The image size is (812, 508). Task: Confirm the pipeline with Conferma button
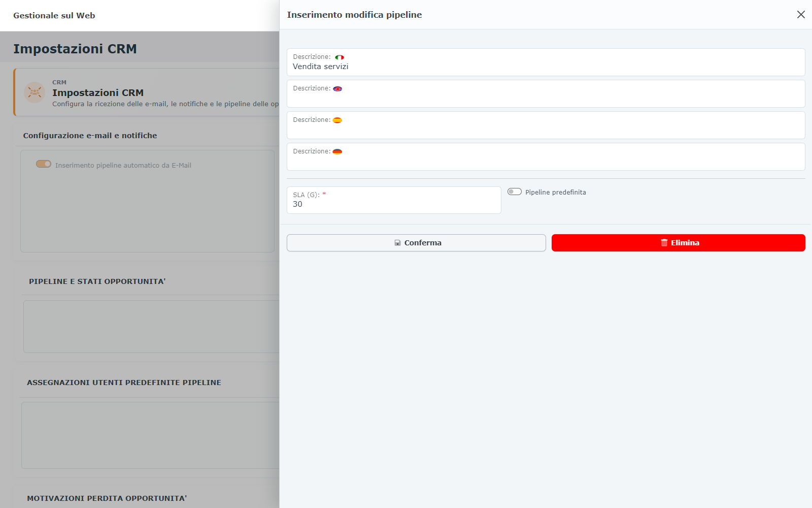[x=416, y=243]
